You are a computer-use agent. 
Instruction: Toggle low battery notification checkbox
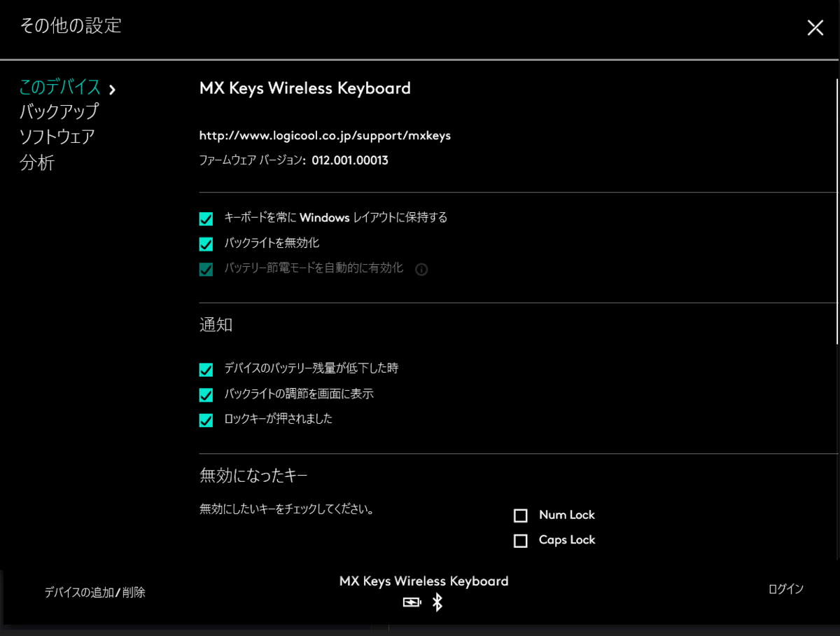206,370
